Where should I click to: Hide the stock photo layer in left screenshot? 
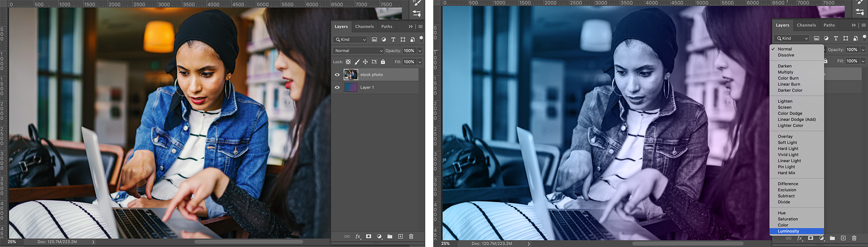tap(337, 75)
